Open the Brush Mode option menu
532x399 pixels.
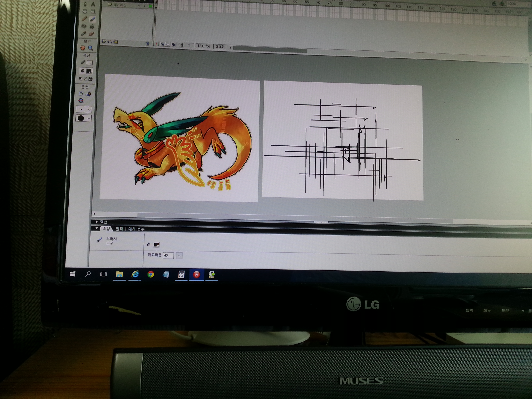81,101
